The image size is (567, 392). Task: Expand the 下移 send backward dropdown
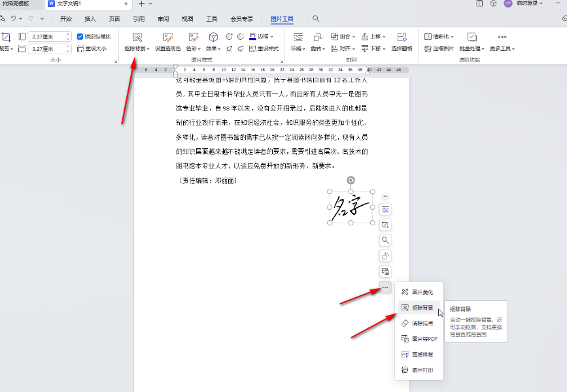tap(384, 48)
